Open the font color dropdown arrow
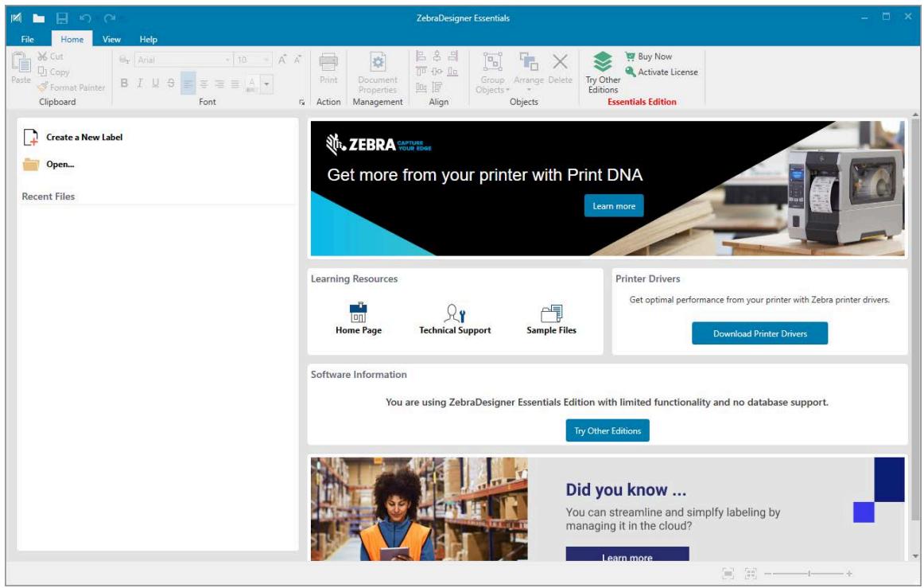Viewport: 924px width, 588px height. [x=267, y=84]
